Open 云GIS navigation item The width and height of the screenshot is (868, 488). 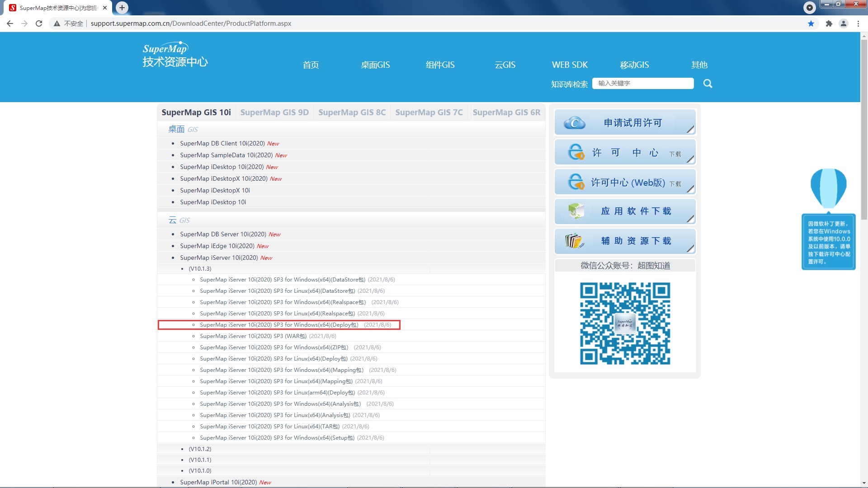click(x=505, y=65)
